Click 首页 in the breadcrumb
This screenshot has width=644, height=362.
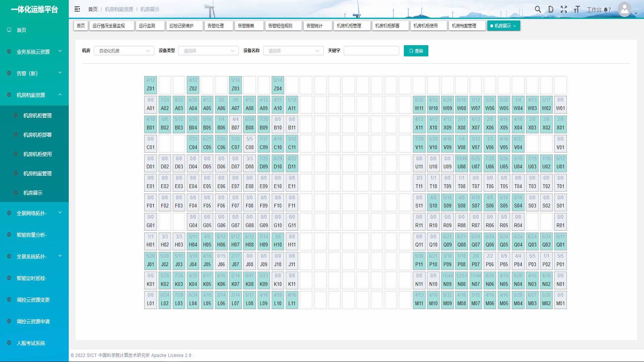93,9
